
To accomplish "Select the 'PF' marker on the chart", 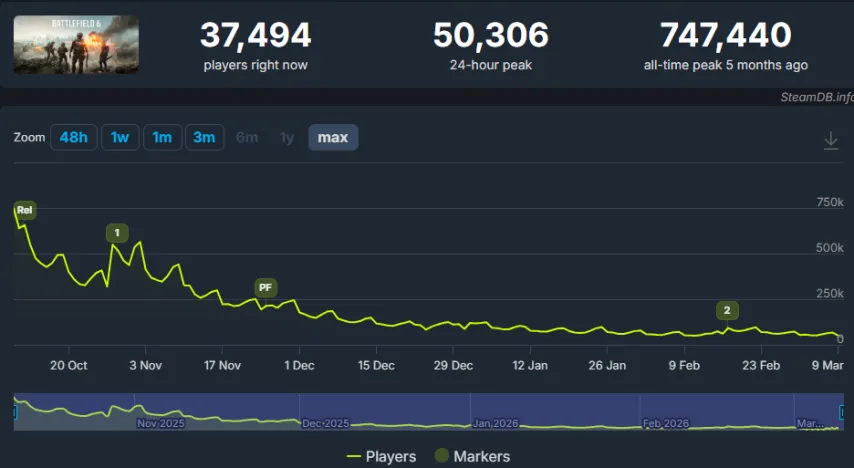I will pyautogui.click(x=265, y=287).
